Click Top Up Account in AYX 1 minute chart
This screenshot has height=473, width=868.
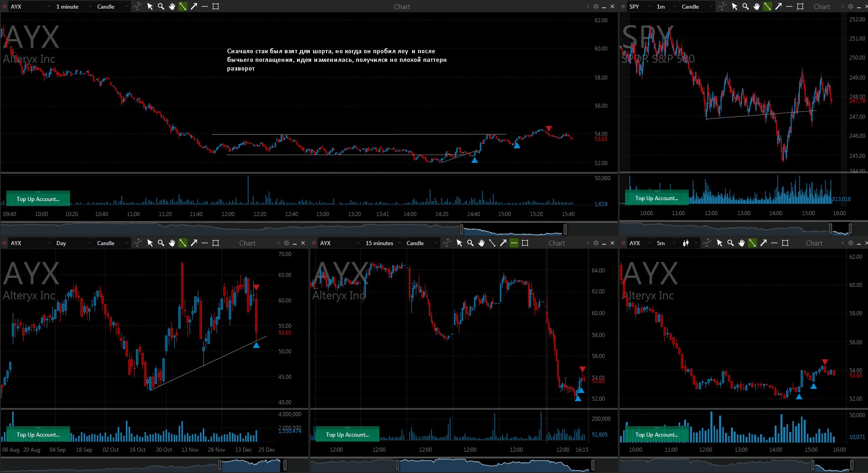[x=38, y=199]
